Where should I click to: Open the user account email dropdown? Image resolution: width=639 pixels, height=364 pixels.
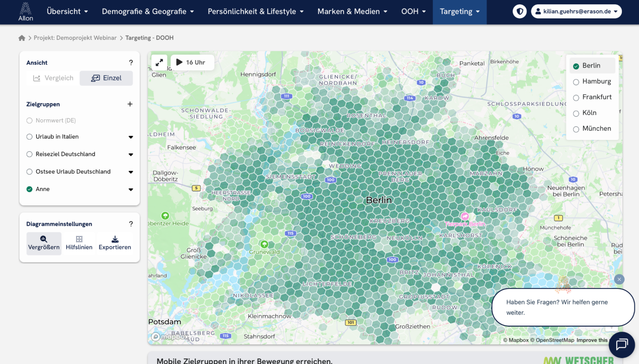pyautogui.click(x=576, y=12)
